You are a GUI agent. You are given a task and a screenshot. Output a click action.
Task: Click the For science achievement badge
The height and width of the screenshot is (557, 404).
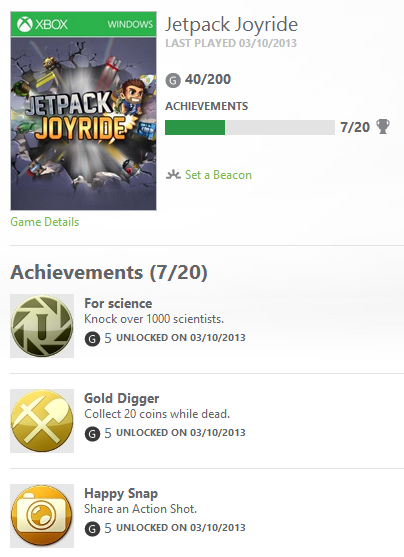pos(42,326)
